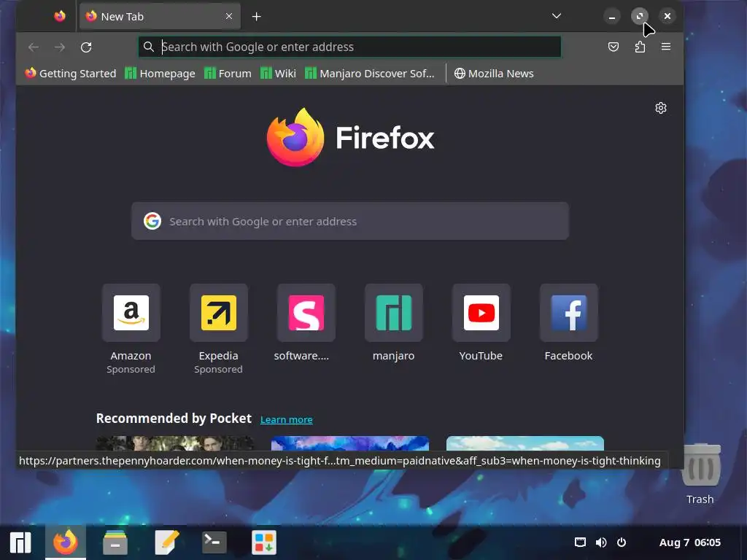Click the Recommended by Pocket heading
This screenshot has height=560, width=747.
[174, 418]
